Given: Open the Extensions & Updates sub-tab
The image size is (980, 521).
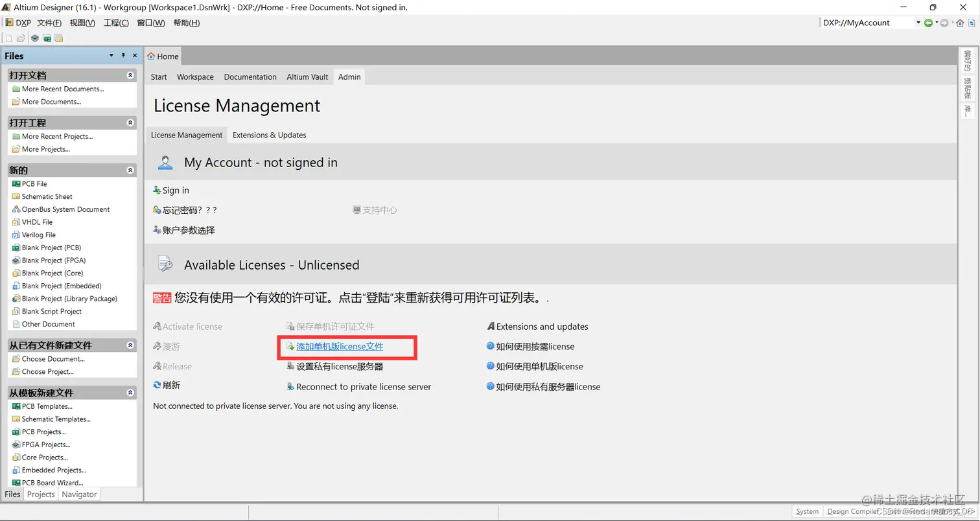Looking at the screenshot, I should (269, 135).
